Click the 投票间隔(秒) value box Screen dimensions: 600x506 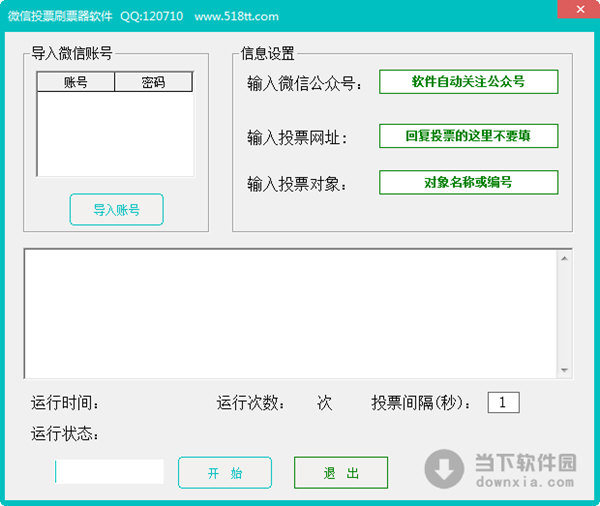(x=503, y=402)
